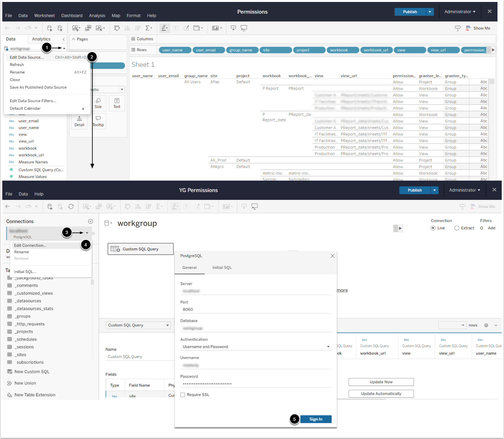
Task: Click New Worksheet icon in Permissions toolbar
Action: (76, 28)
